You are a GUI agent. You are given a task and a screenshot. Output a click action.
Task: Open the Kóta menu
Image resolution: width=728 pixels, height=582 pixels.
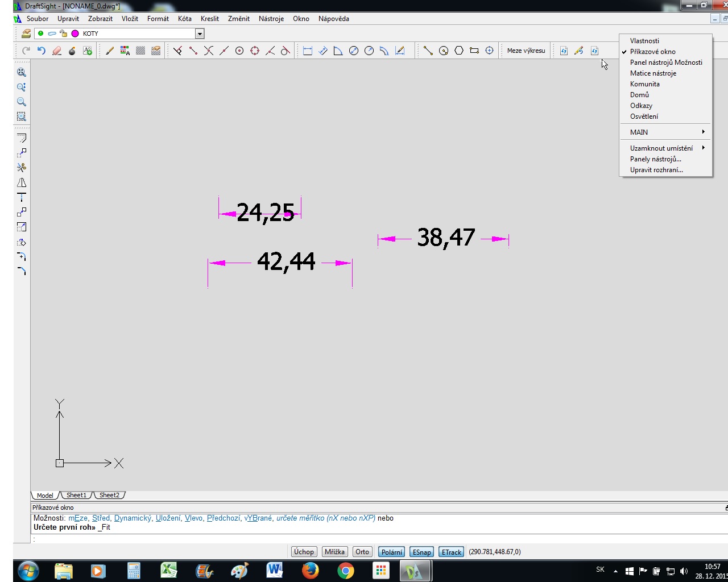(x=184, y=19)
